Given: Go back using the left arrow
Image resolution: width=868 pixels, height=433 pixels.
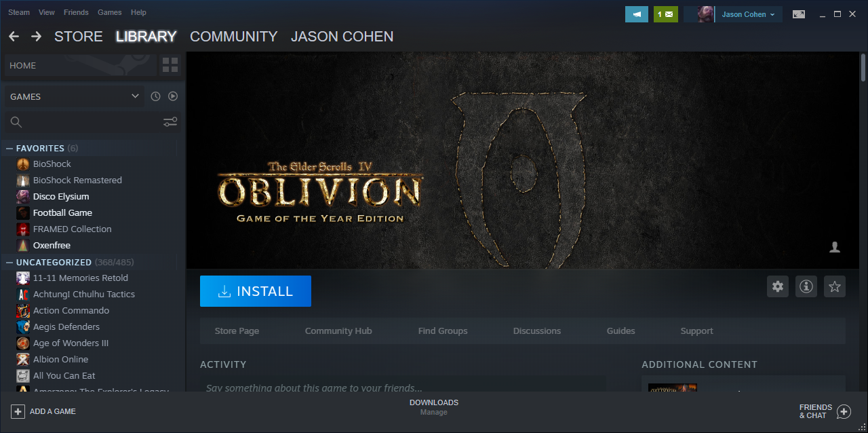Looking at the screenshot, I should pyautogui.click(x=14, y=37).
